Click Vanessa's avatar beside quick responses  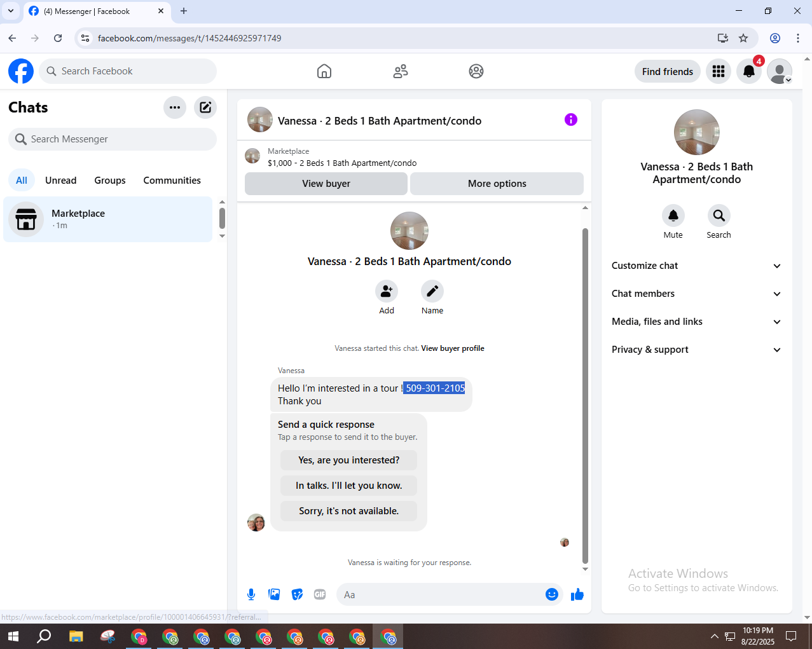pos(256,523)
